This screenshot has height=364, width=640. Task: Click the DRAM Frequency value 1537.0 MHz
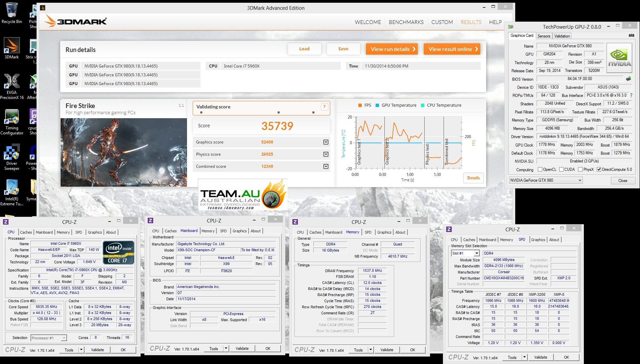[372, 271]
